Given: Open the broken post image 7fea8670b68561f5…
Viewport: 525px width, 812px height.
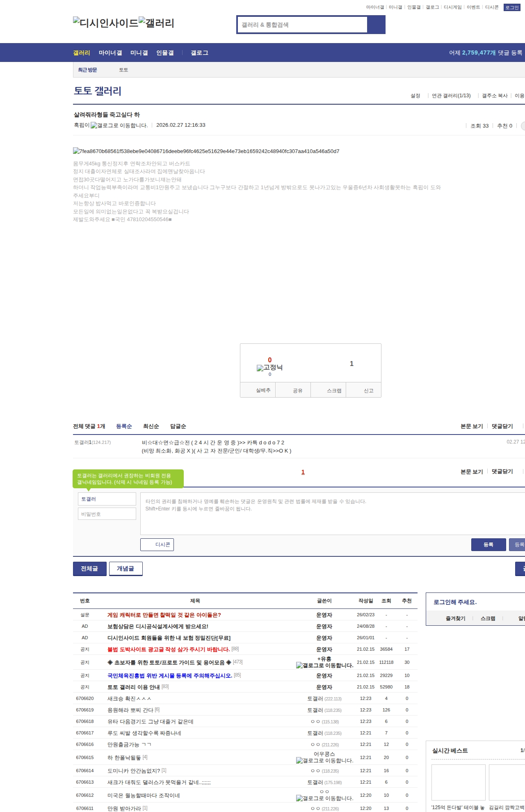Looking at the screenshot, I should [206, 151].
